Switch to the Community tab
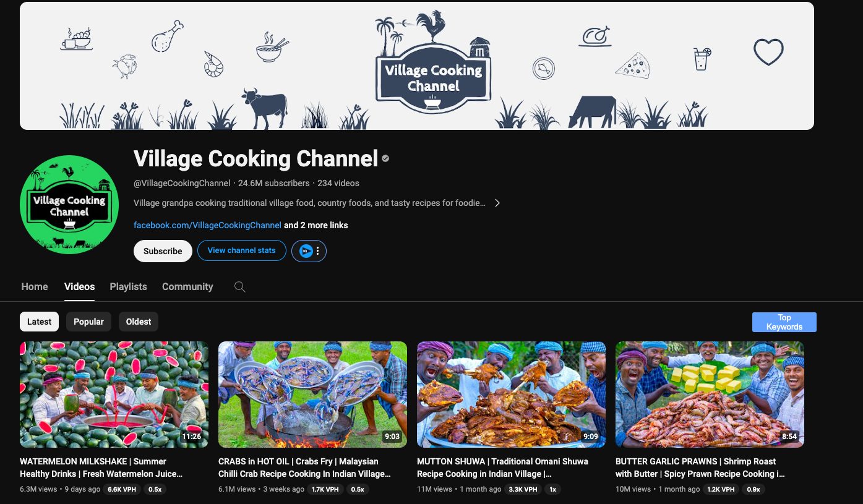Viewport: 863px width, 504px height. [187, 287]
